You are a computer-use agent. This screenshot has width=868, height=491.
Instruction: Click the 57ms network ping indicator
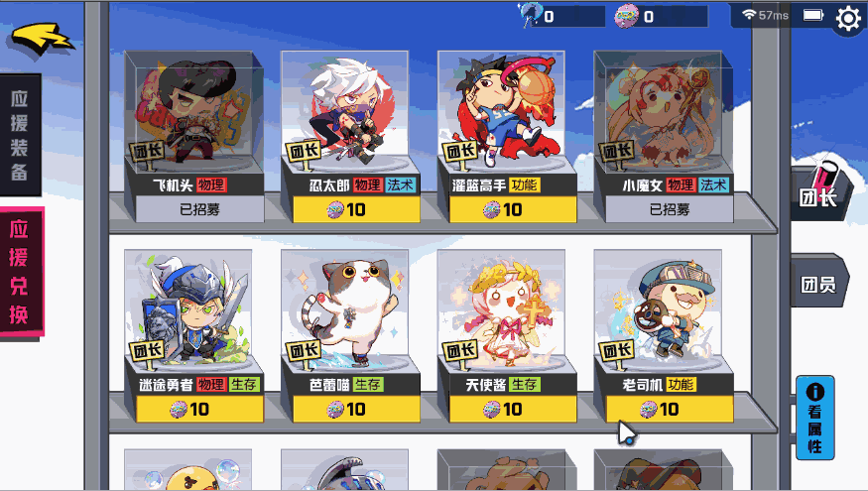[766, 16]
